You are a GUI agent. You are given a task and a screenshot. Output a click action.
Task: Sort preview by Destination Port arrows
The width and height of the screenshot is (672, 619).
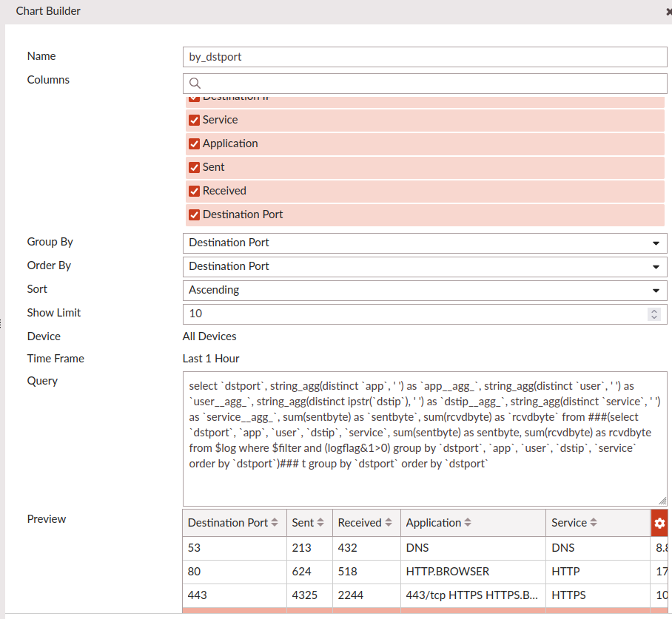tap(275, 523)
